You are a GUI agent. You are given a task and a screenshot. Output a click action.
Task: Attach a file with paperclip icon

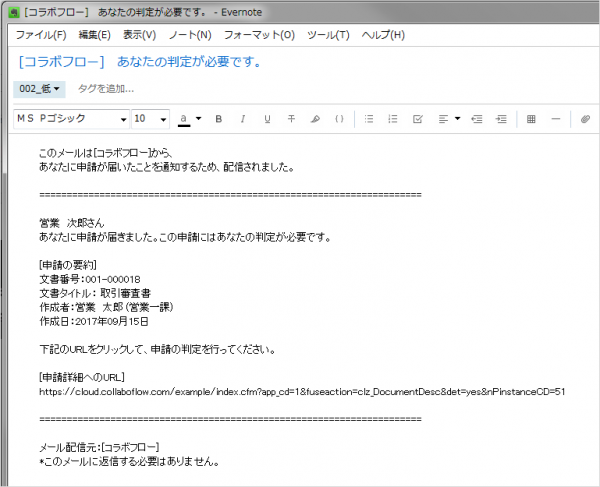pos(585,119)
